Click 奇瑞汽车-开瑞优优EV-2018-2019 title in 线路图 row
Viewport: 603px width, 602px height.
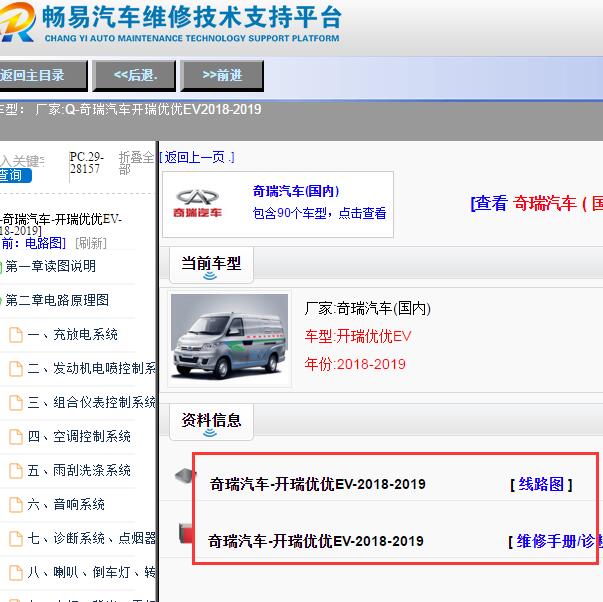click(x=318, y=484)
